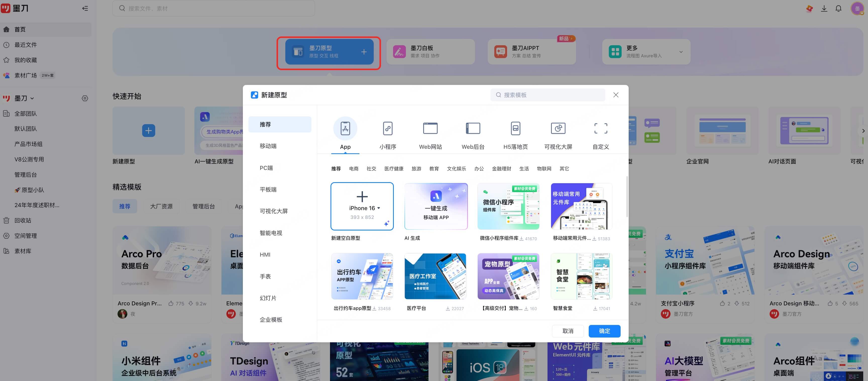Collapse the left sidebar with arrow icon
Image resolution: width=868 pixels, height=381 pixels.
[x=85, y=9]
